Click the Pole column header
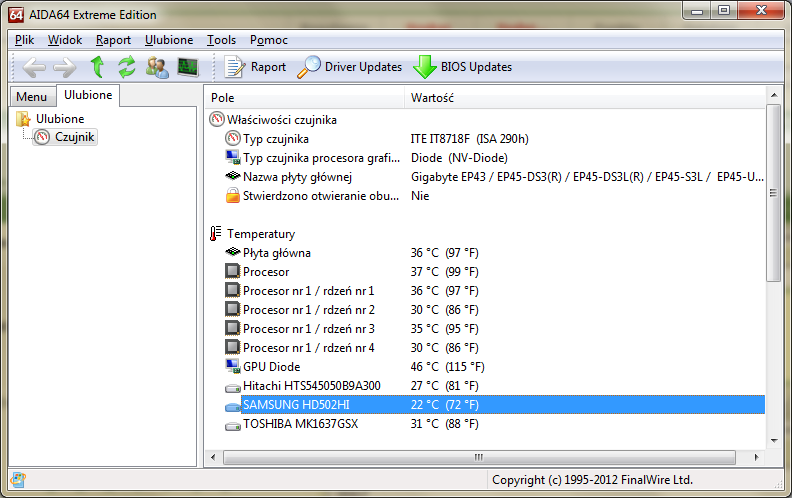Screen dimensions: 792x498 click(305, 97)
